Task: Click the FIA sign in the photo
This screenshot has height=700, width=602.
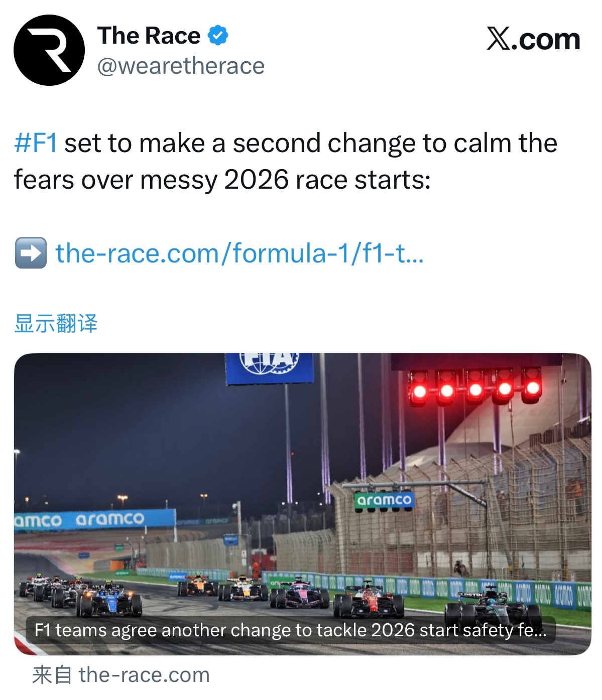Action: (x=270, y=367)
